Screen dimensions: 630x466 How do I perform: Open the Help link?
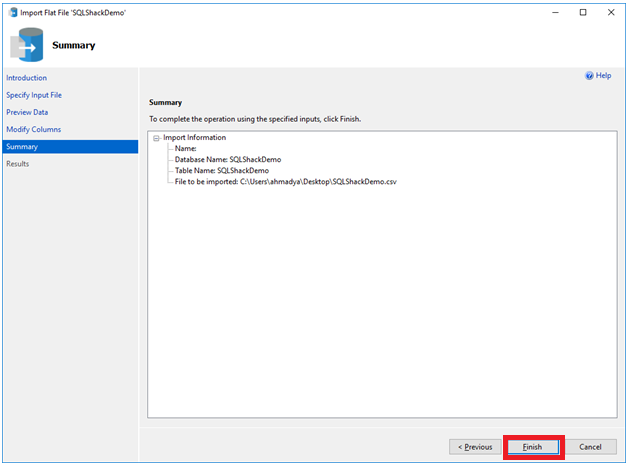coord(603,76)
